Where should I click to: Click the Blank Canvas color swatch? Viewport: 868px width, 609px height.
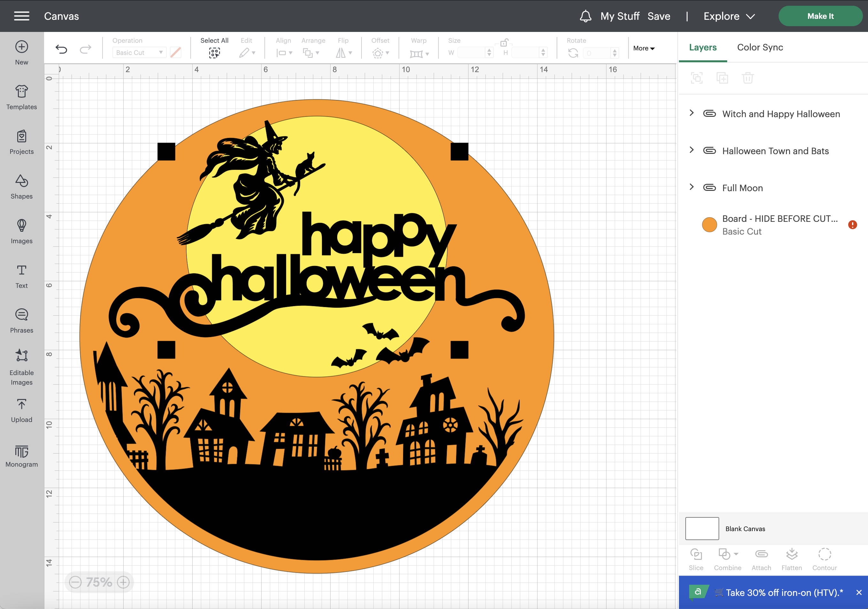pyautogui.click(x=702, y=529)
